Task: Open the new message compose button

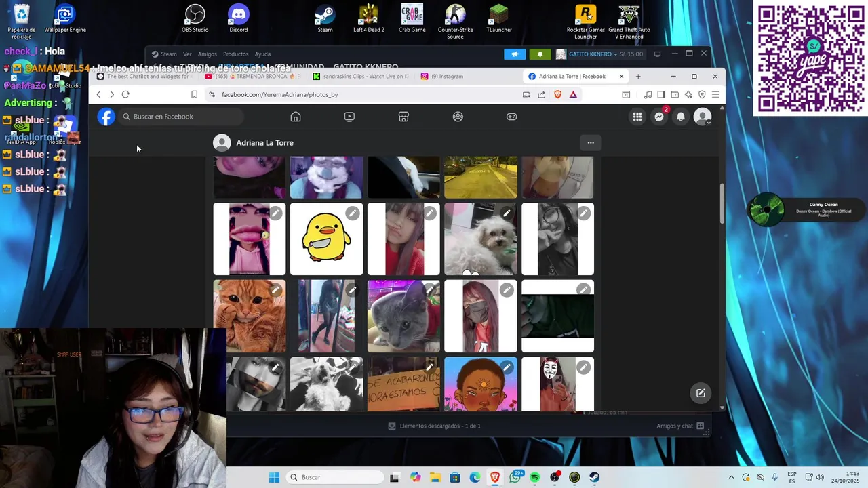Action: (701, 393)
